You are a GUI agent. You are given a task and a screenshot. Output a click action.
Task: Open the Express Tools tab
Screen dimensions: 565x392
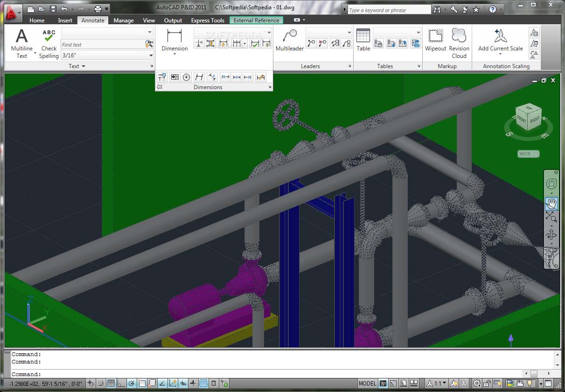tap(208, 21)
